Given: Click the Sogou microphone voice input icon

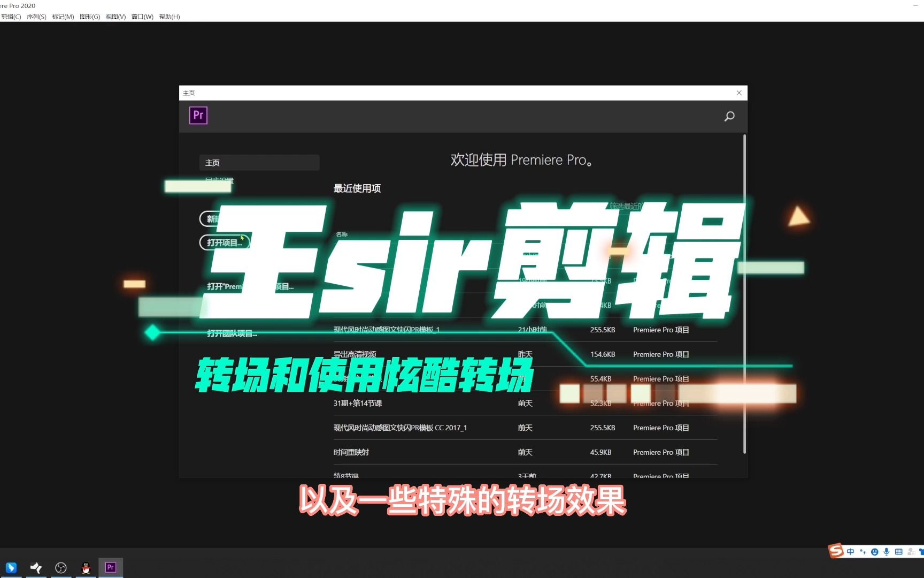Looking at the screenshot, I should 887,552.
